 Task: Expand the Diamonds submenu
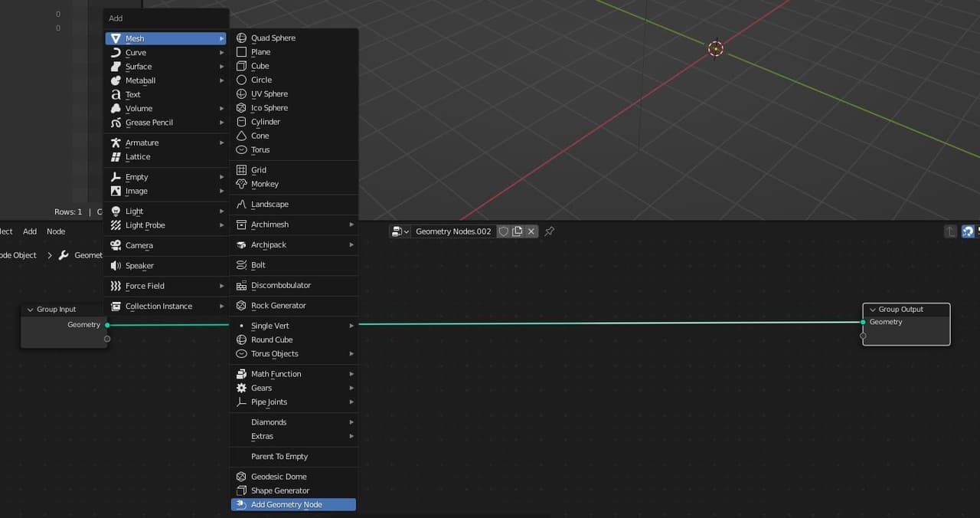(x=293, y=422)
